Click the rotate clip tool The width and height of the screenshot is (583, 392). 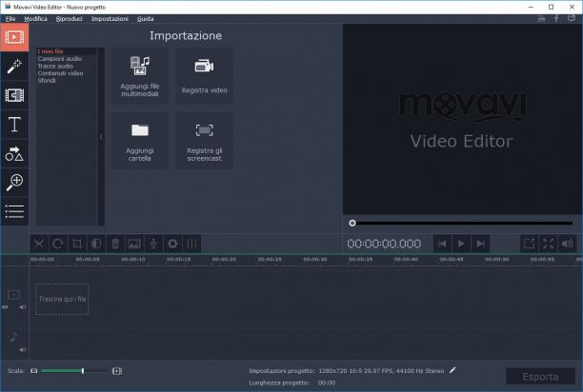[x=58, y=244]
